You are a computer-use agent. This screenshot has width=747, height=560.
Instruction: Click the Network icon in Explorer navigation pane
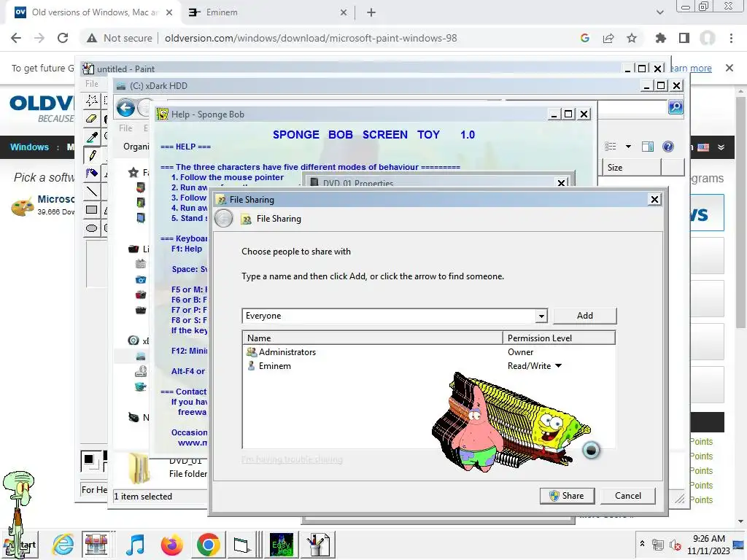[x=134, y=417]
